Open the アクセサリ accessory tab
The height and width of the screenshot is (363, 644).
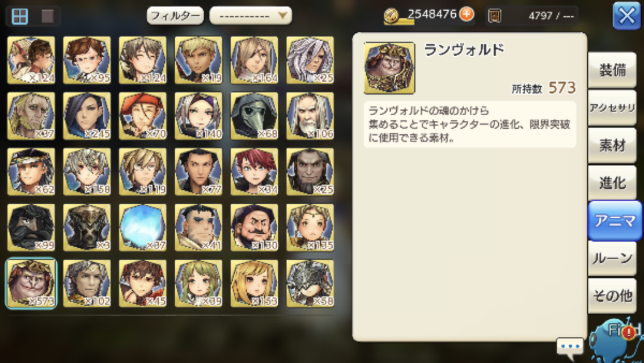point(612,108)
